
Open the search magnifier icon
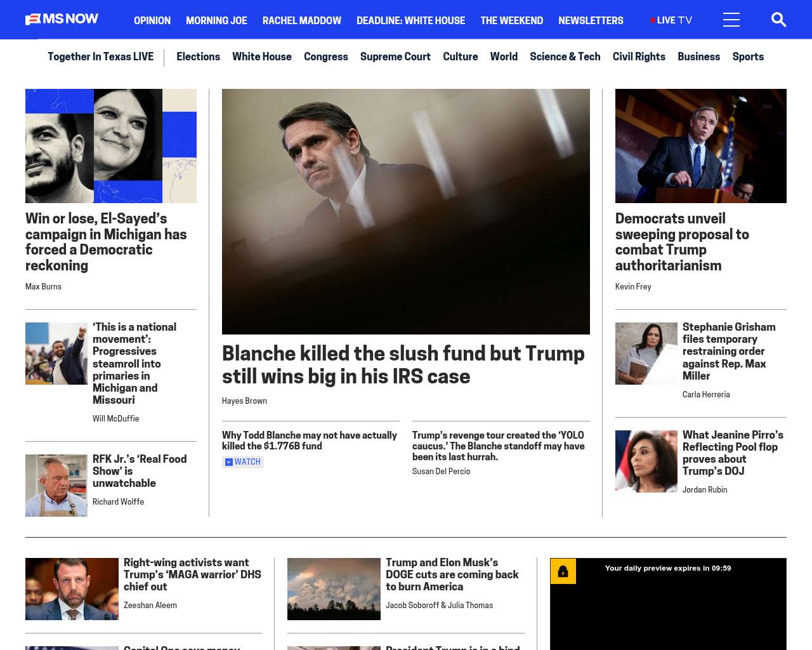[x=778, y=20]
